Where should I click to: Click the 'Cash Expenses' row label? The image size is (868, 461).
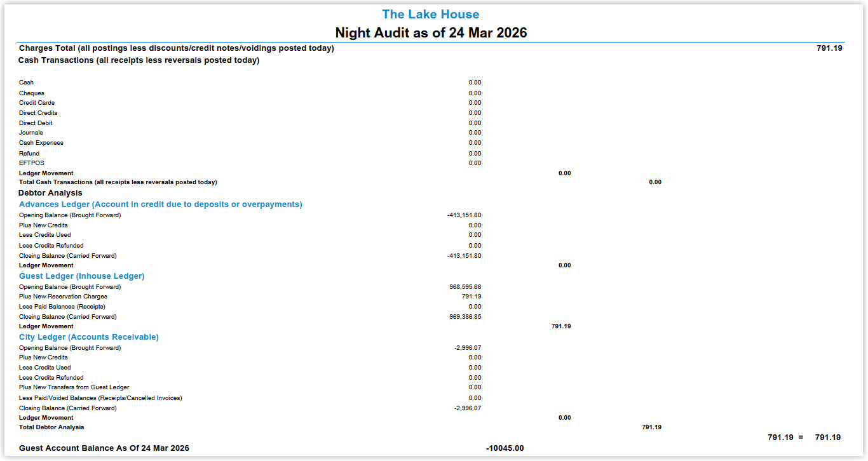pyautogui.click(x=41, y=143)
